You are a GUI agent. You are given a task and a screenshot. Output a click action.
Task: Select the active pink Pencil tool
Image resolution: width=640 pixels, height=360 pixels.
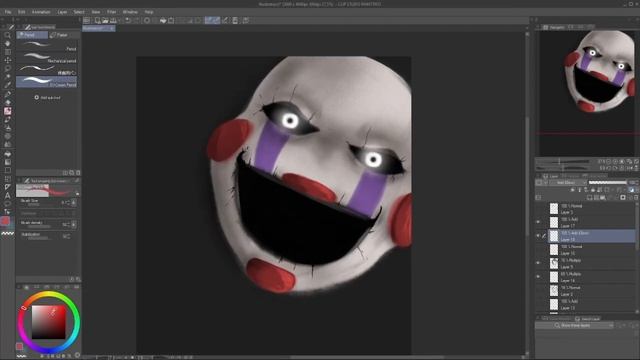[x=7, y=111]
